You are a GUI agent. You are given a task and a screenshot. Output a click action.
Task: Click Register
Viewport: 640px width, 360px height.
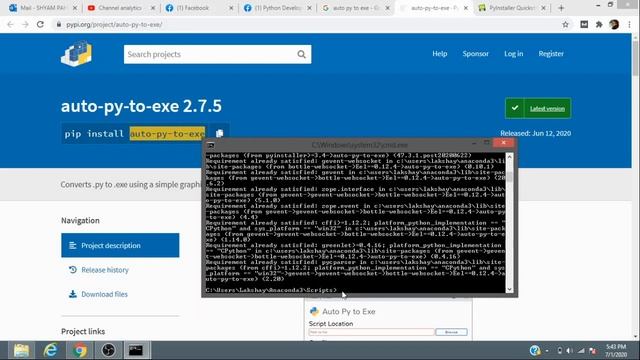(x=551, y=53)
